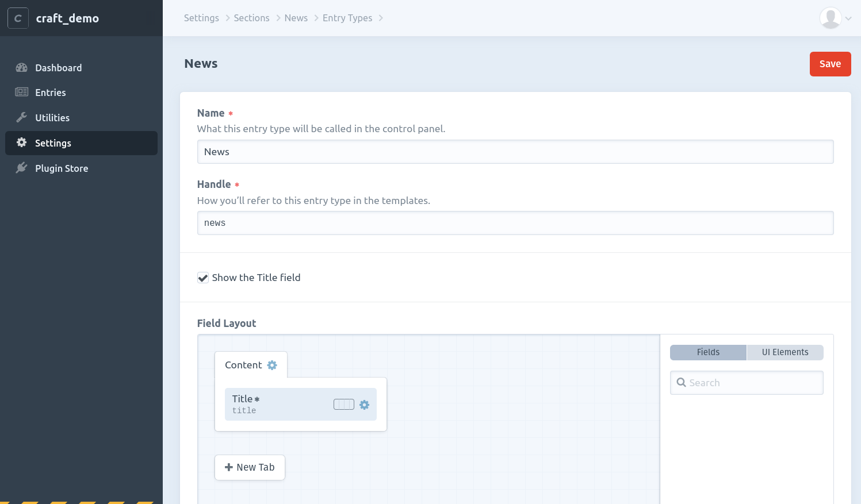Select the Fields tab
861x504 pixels.
click(708, 352)
